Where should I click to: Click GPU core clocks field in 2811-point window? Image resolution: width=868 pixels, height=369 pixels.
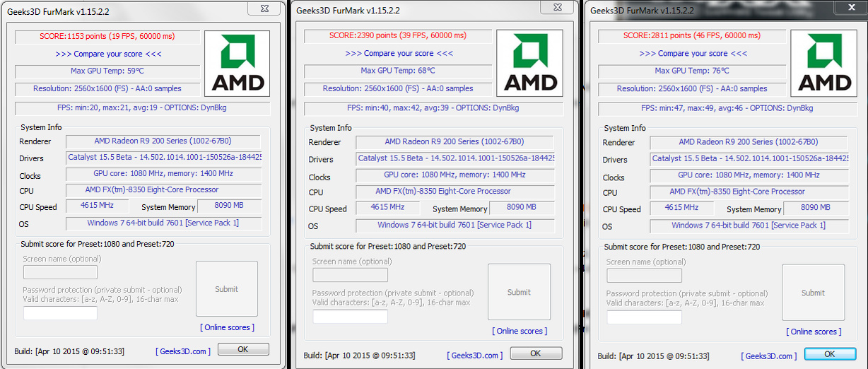[749, 175]
